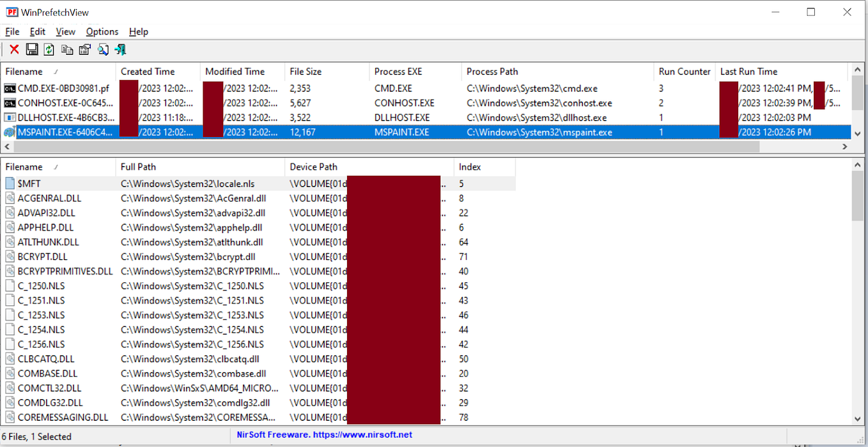The width and height of the screenshot is (868, 447).
Task: Click the CMD.EXE console file icon
Action: click(10, 88)
